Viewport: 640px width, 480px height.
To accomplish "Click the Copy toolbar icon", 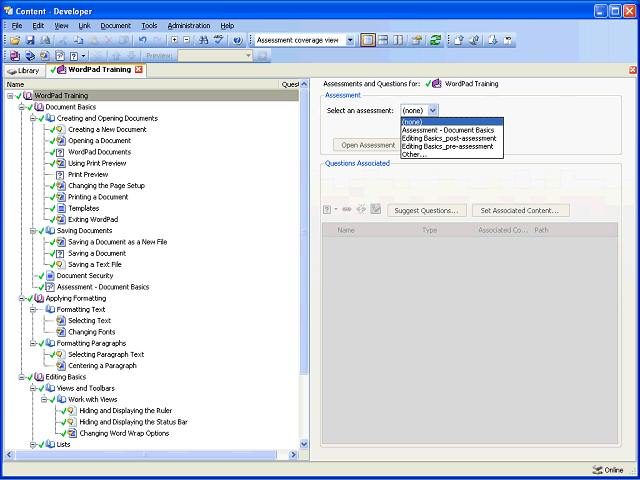I will pos(78,40).
